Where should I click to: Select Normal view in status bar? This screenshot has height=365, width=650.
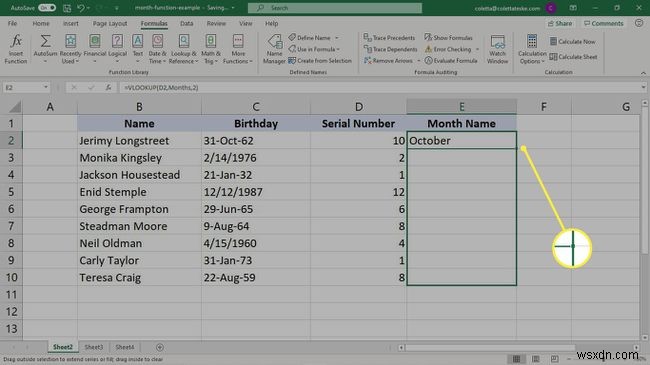(x=517, y=359)
